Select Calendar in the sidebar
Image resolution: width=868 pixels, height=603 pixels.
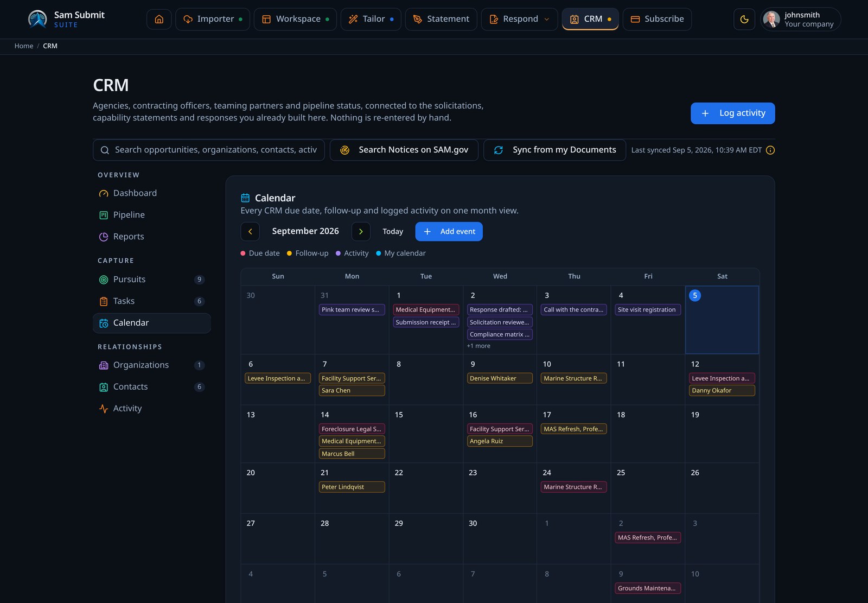(x=152, y=323)
